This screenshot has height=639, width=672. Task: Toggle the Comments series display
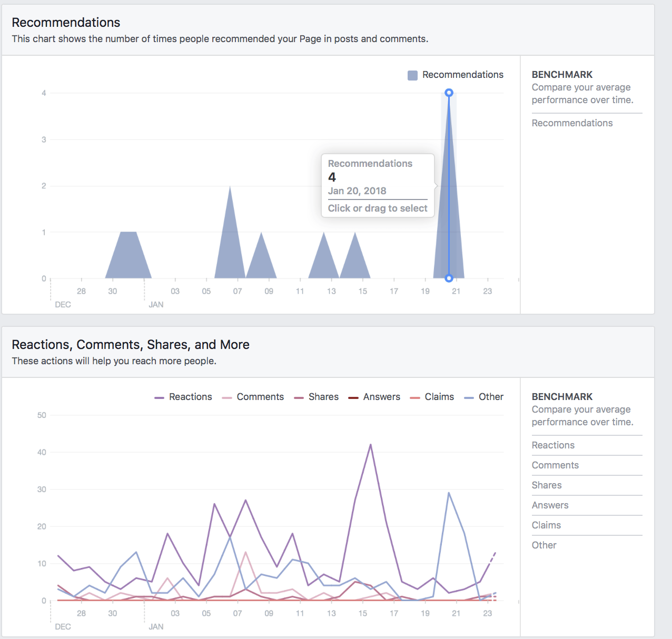pos(226,397)
